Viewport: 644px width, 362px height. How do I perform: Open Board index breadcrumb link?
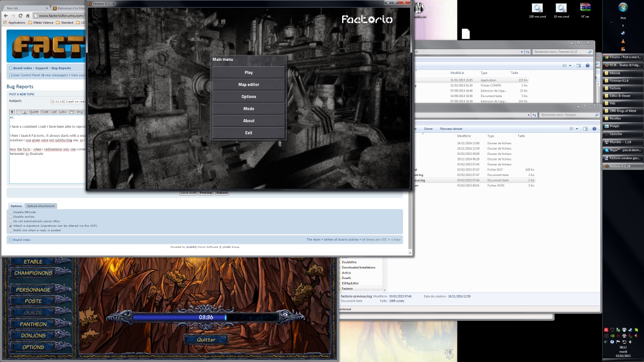[x=22, y=68]
